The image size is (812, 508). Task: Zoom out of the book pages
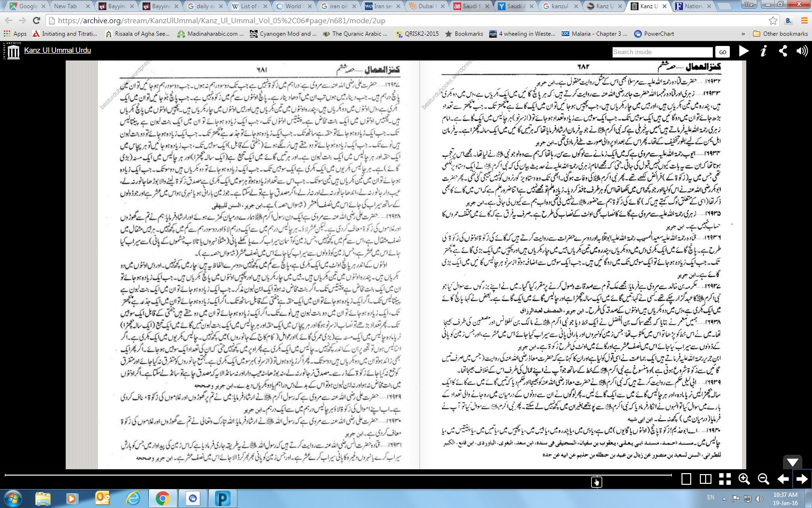coord(764,479)
